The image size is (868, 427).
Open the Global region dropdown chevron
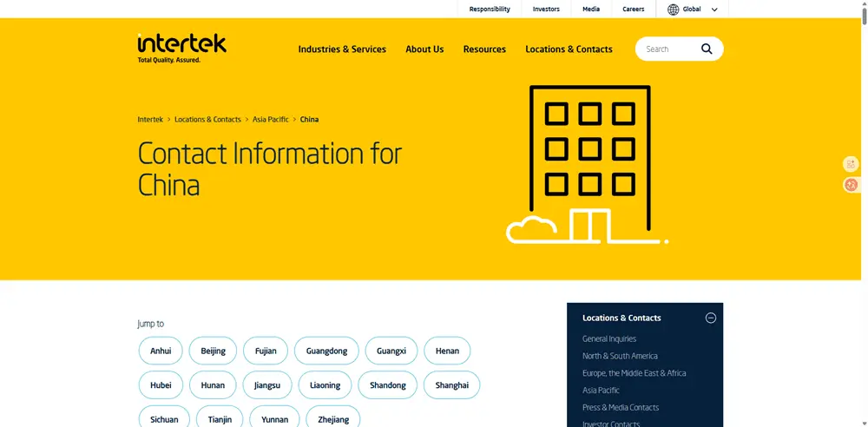[x=714, y=10]
